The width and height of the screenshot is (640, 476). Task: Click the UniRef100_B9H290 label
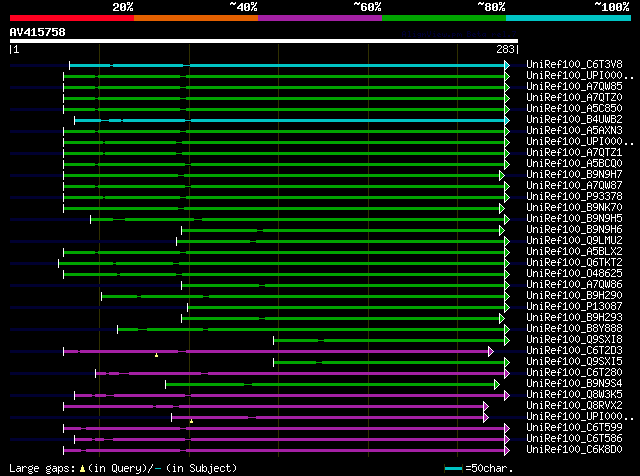tap(574, 296)
